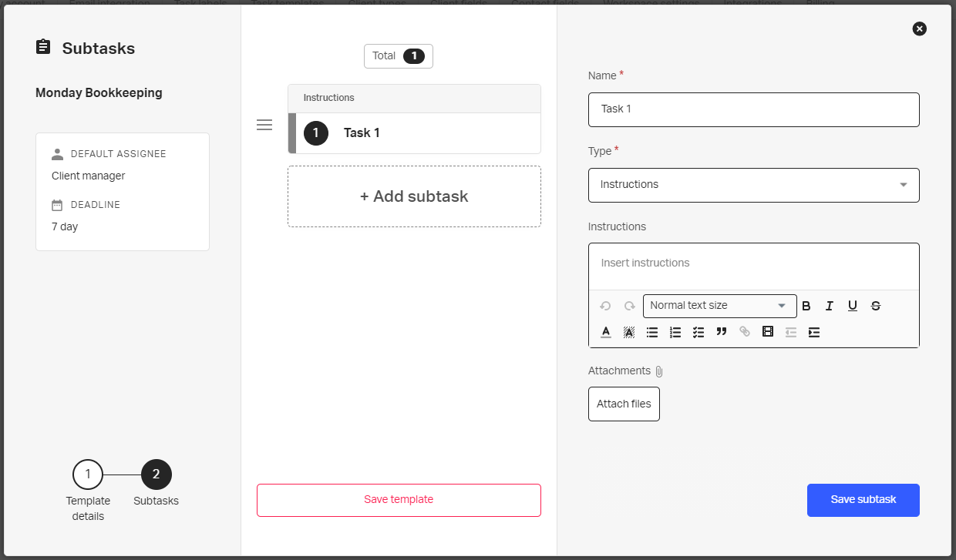
Task: Increase indent of the text
Action: pyautogui.click(x=814, y=332)
